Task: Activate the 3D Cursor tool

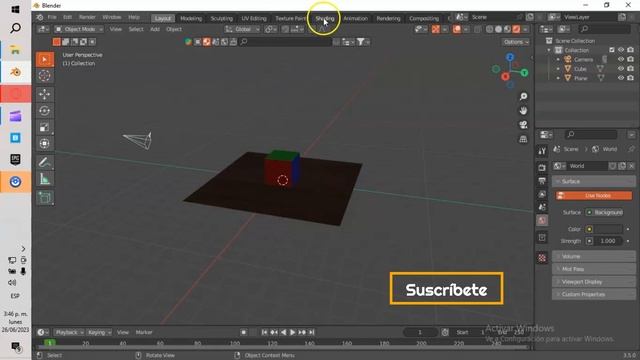Action: point(44,76)
